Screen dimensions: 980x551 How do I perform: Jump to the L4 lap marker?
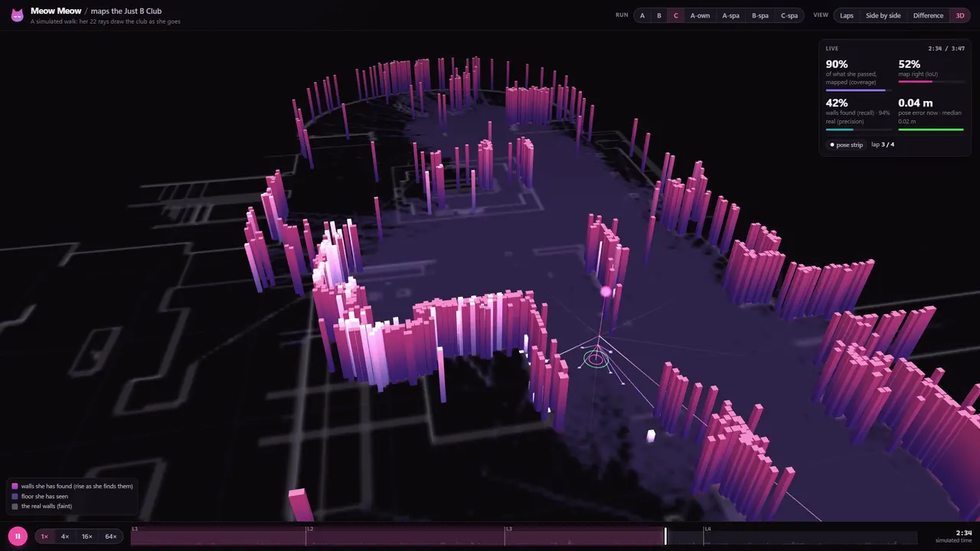[x=707, y=529]
